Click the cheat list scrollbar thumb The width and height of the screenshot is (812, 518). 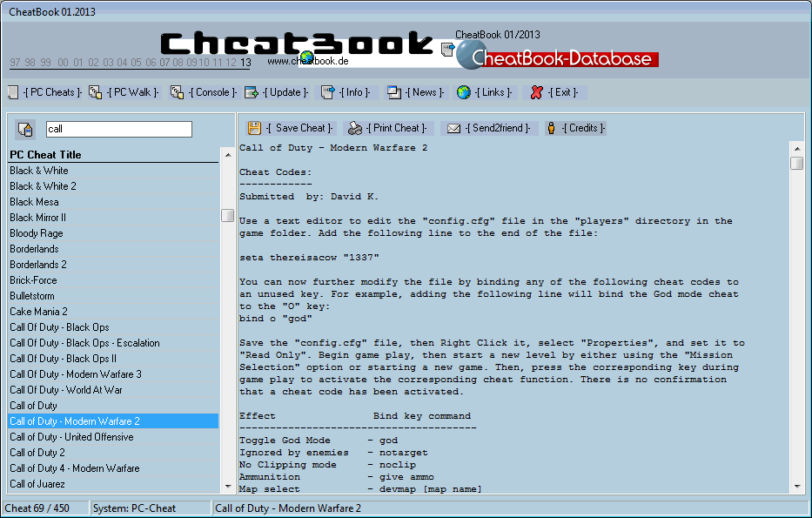(x=228, y=215)
